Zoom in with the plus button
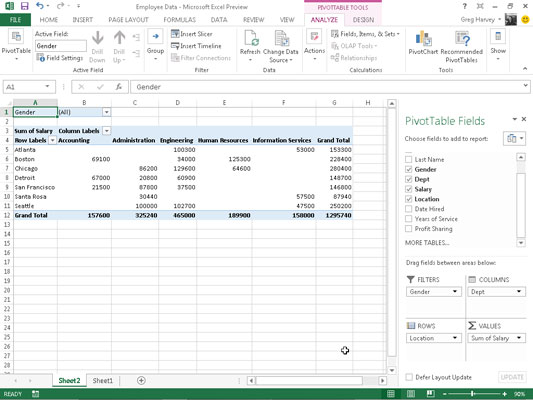The image size is (533, 400). click(504, 394)
